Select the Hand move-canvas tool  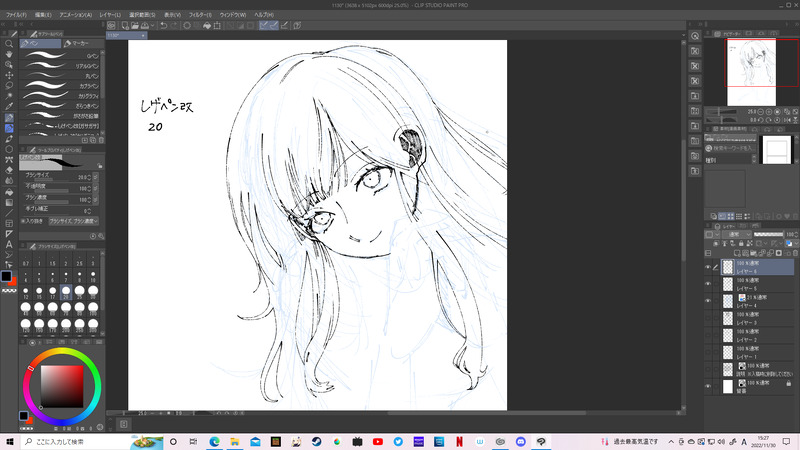9,54
